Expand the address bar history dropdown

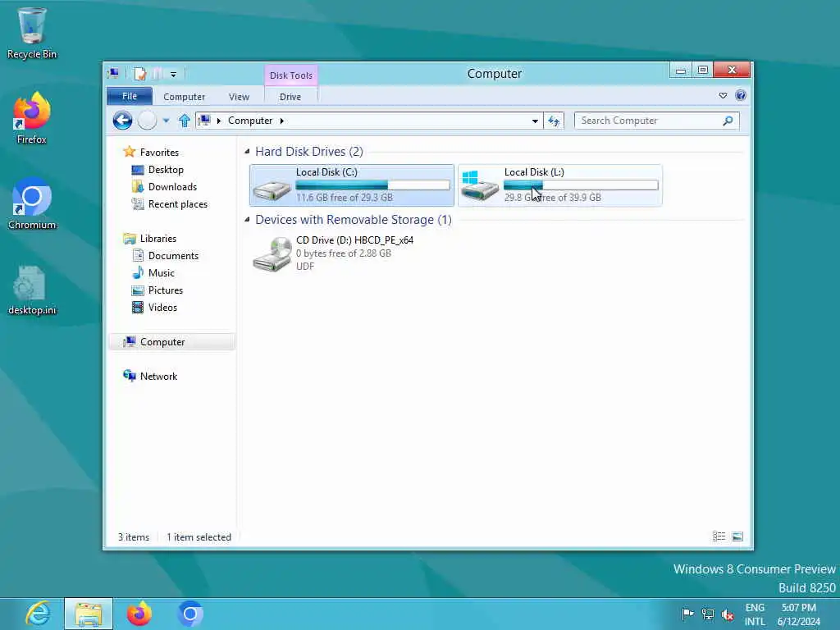point(535,121)
